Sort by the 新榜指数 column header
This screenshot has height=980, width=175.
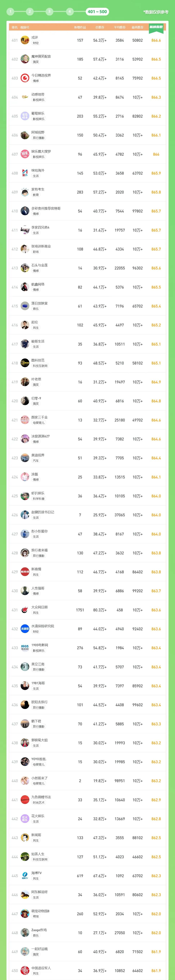click(156, 27)
